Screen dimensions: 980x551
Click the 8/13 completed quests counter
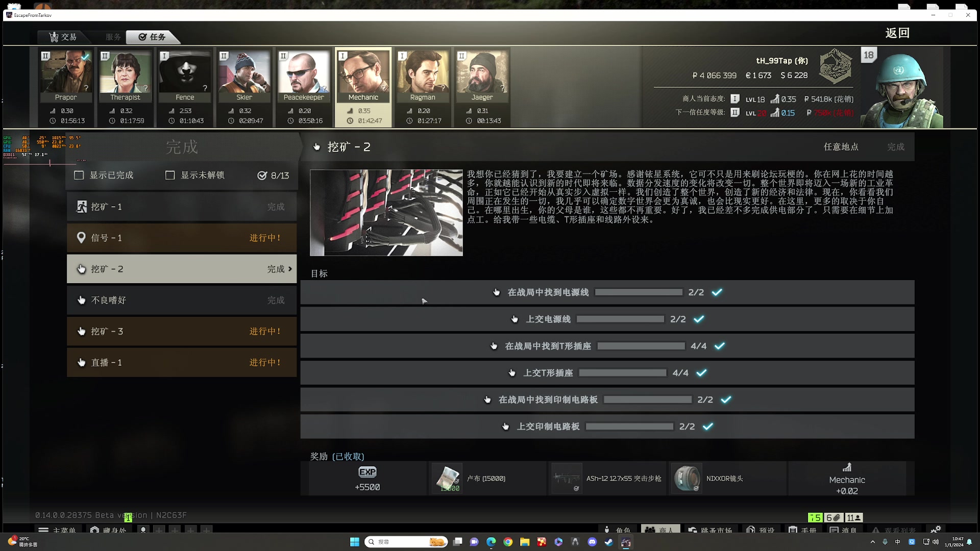pos(274,176)
